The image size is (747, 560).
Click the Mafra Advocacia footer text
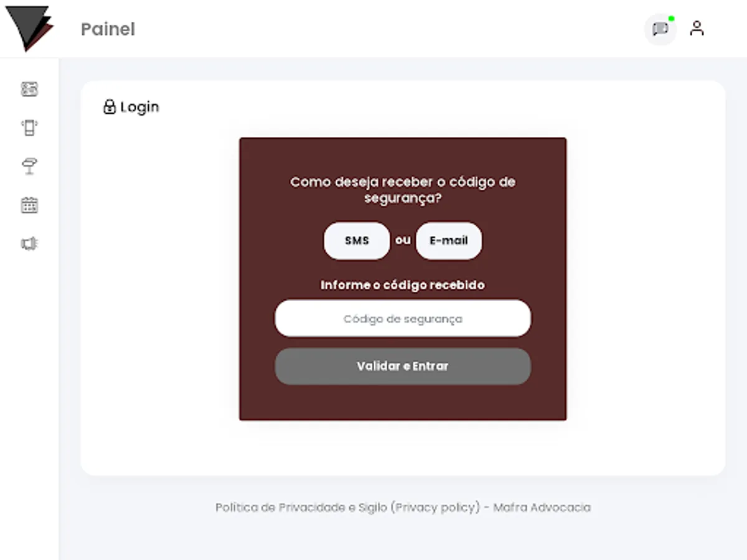pyautogui.click(x=542, y=508)
